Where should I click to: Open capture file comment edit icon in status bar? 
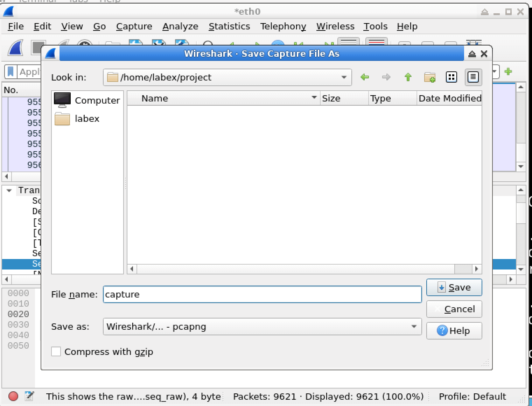point(29,396)
